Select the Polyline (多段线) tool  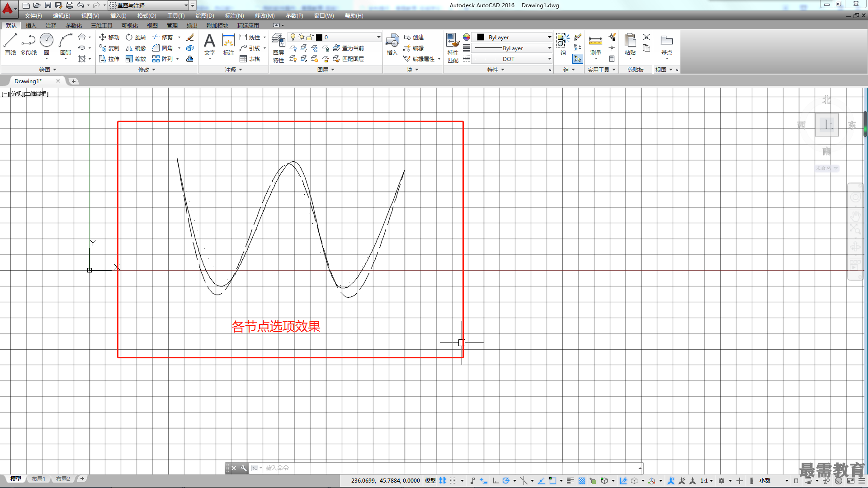click(28, 44)
